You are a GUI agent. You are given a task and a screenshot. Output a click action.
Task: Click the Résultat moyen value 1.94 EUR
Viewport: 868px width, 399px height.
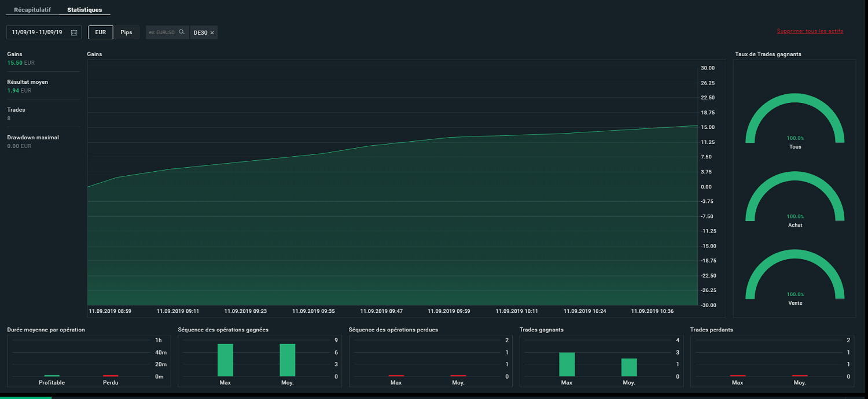(19, 90)
